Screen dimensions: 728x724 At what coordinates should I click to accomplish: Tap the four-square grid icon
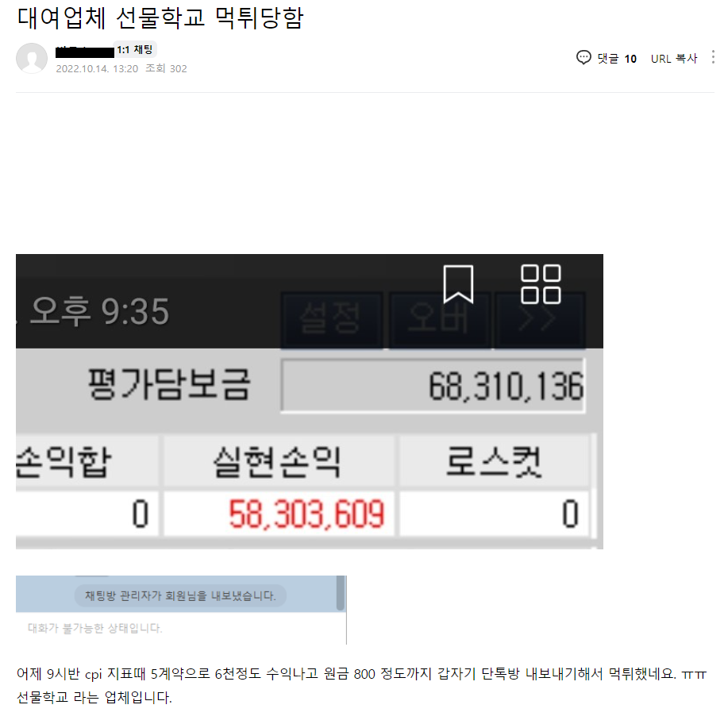541,284
